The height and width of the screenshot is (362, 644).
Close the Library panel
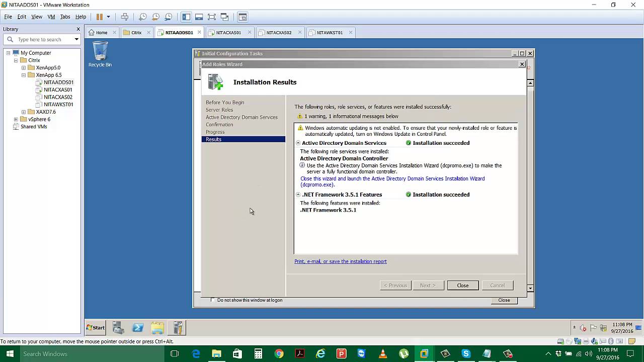tap(78, 29)
